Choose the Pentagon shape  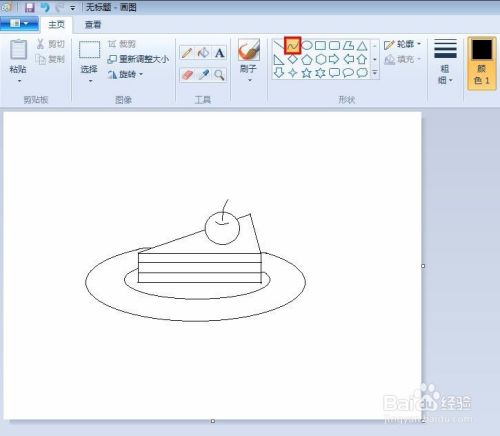pyautogui.click(x=307, y=59)
